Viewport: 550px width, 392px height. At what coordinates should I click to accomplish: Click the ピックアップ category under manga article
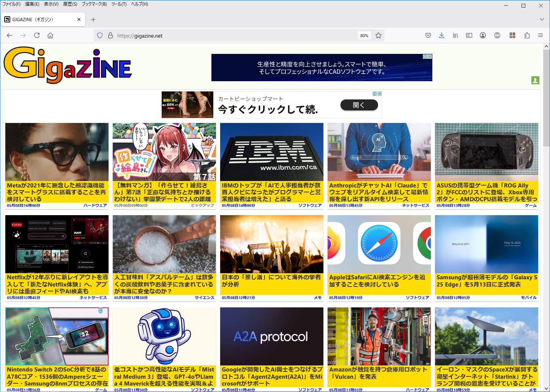tap(203, 205)
